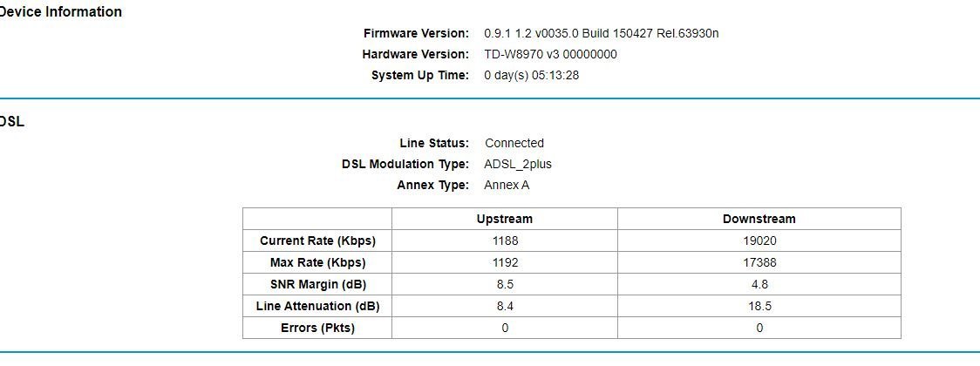This screenshot has width=980, height=366.
Task: Click the upstream current rate 1188 cell
Action: click(504, 241)
